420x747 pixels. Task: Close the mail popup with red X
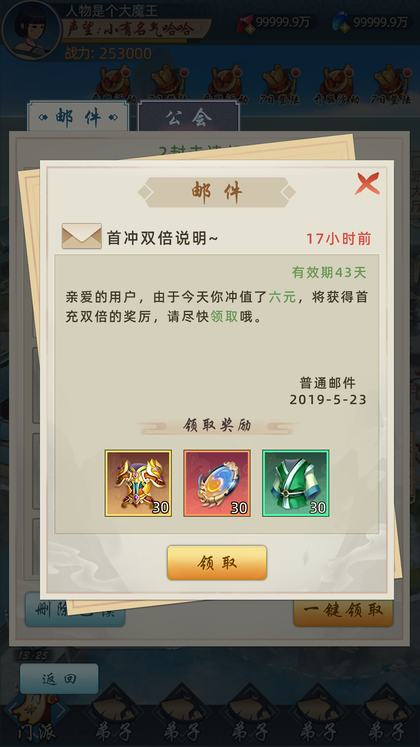pyautogui.click(x=367, y=183)
